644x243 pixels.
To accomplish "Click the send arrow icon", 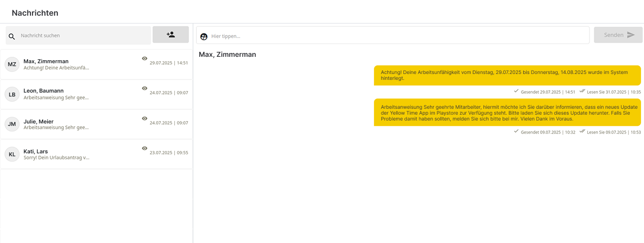I will tap(631, 35).
